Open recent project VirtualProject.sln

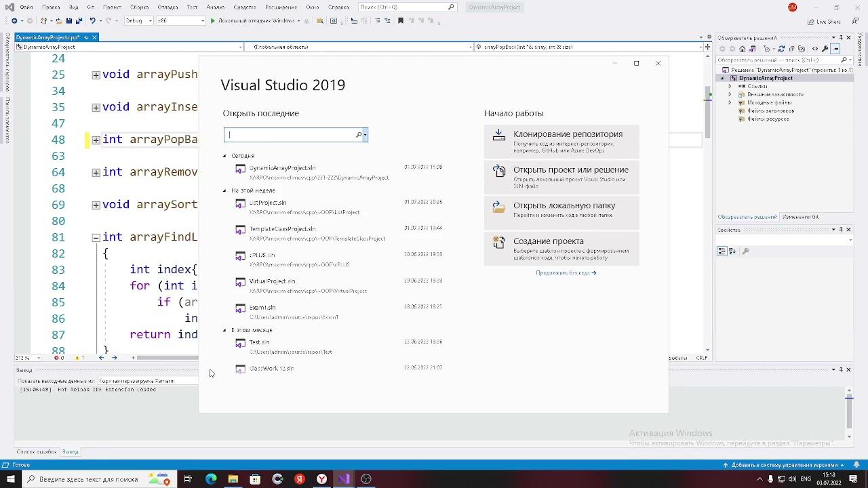tap(339, 285)
